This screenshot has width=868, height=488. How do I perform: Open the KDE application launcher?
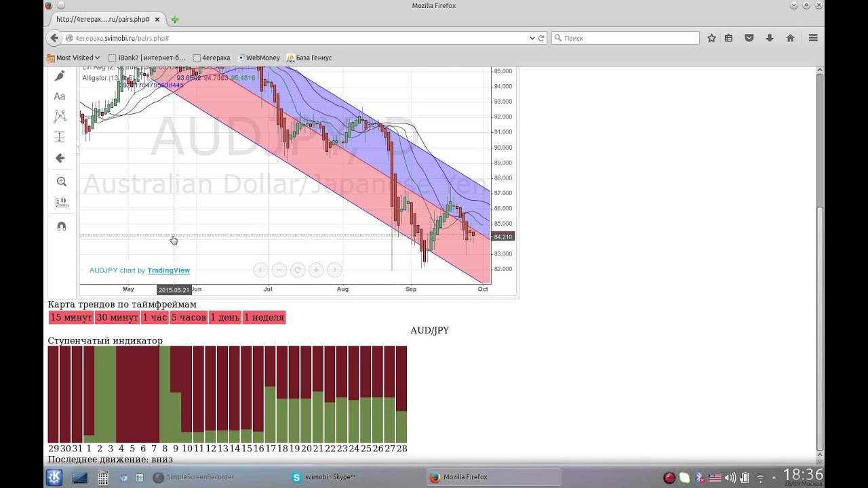coord(55,477)
